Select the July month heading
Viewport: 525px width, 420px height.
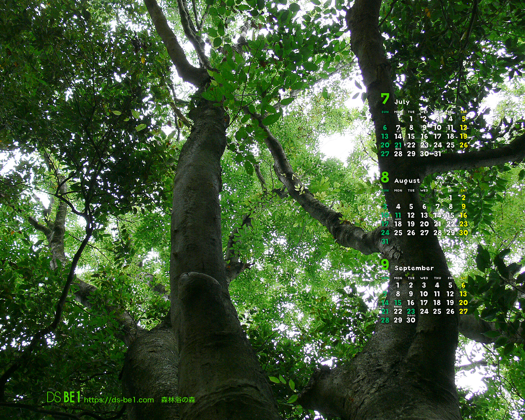(402, 102)
